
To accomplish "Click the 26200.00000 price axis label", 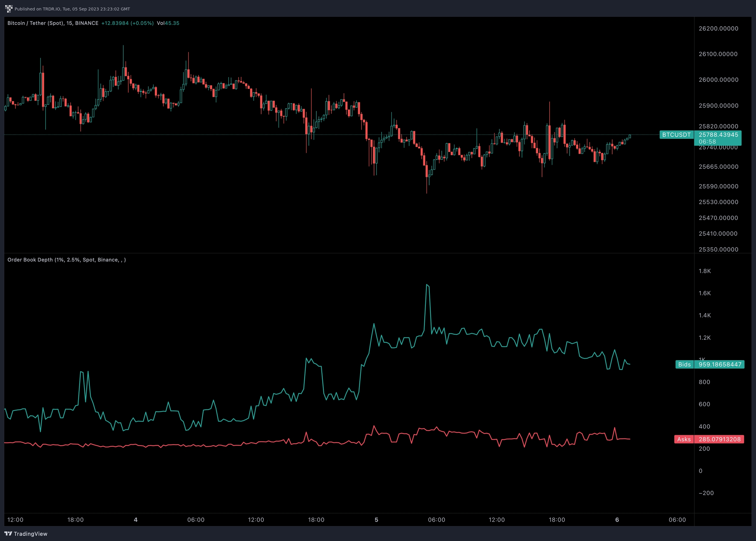I will tap(718, 29).
